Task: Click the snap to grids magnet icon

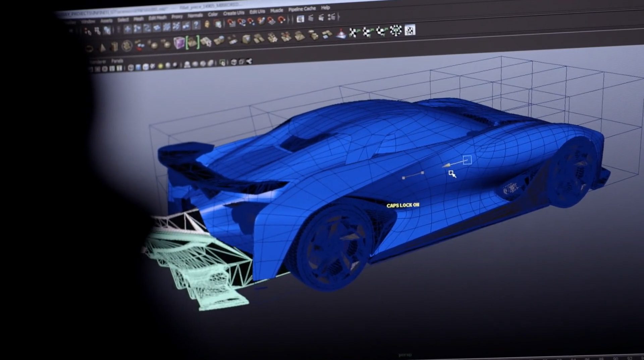Action: point(231,23)
